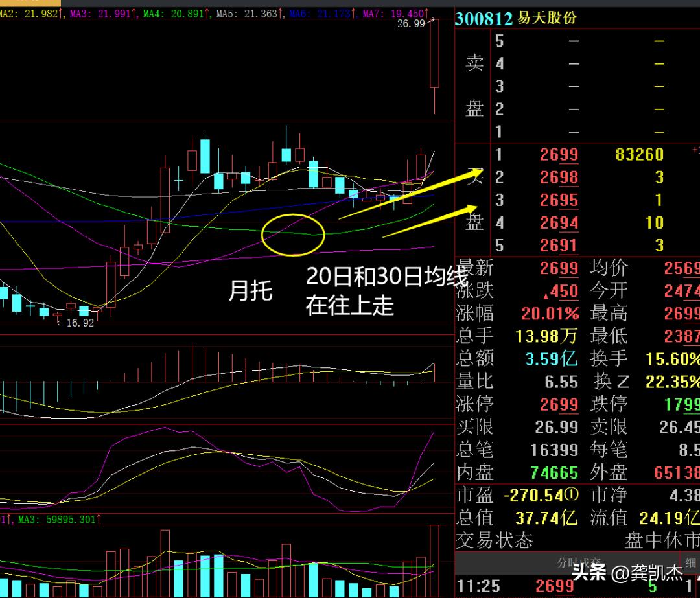Click the 外盘 label

(609, 472)
